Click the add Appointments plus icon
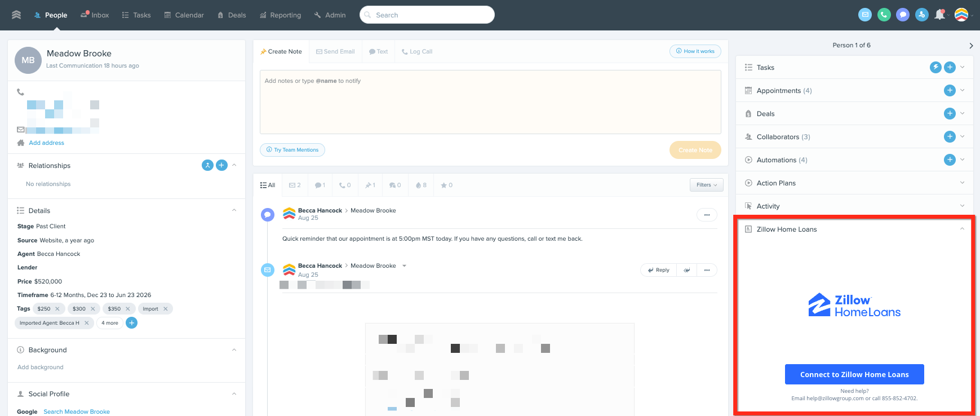980x416 pixels. [x=950, y=90]
